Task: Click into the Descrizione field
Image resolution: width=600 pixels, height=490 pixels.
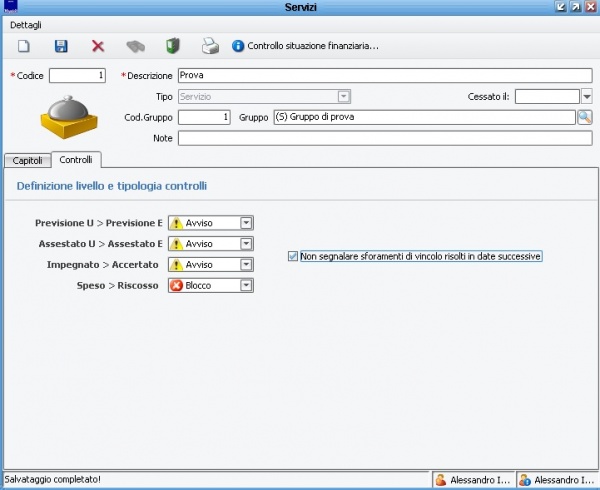Action: point(384,75)
